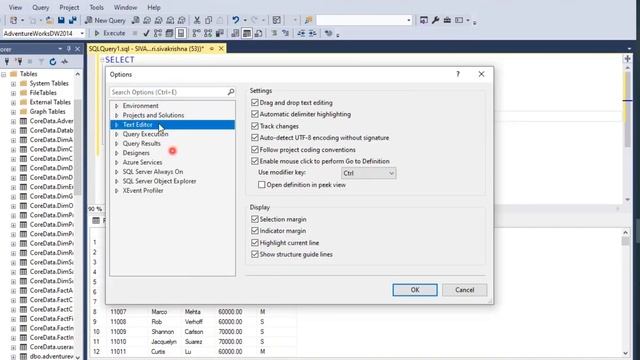
Task: Expand the Text Editor options node
Action: (x=116, y=124)
